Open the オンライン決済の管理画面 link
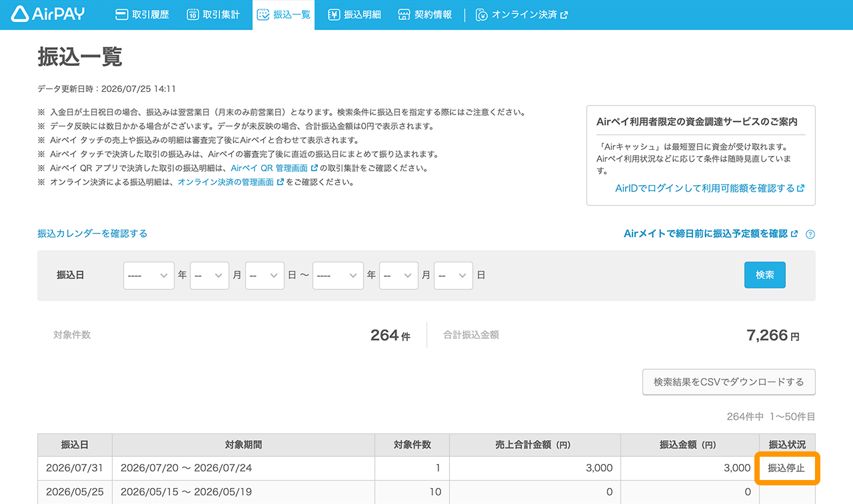The image size is (853, 504). [x=231, y=182]
